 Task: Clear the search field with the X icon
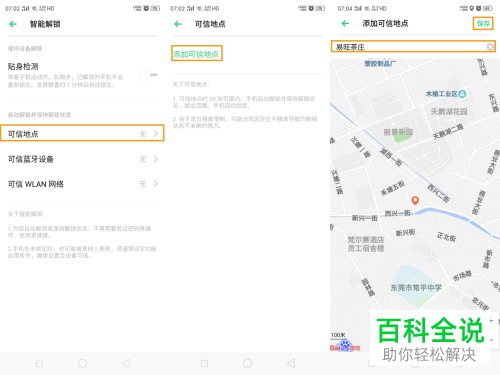tap(490, 47)
